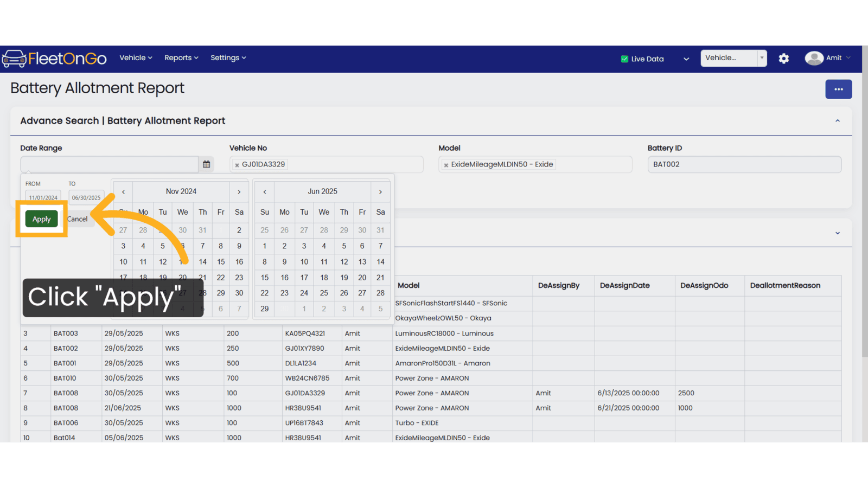
Task: Click the FROM date field
Action: point(43,197)
